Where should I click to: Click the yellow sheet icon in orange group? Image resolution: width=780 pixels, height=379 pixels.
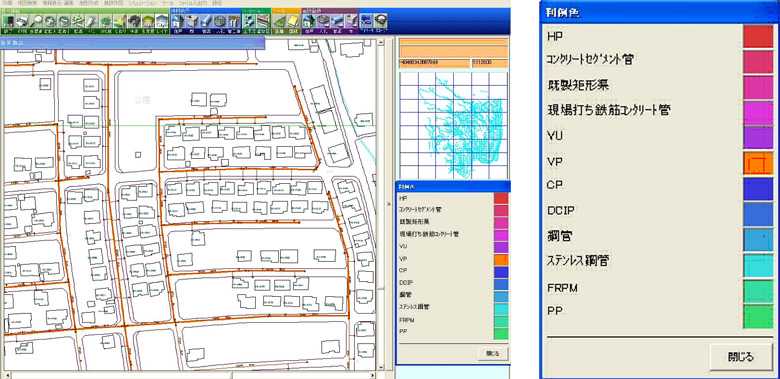pyautogui.click(x=293, y=20)
